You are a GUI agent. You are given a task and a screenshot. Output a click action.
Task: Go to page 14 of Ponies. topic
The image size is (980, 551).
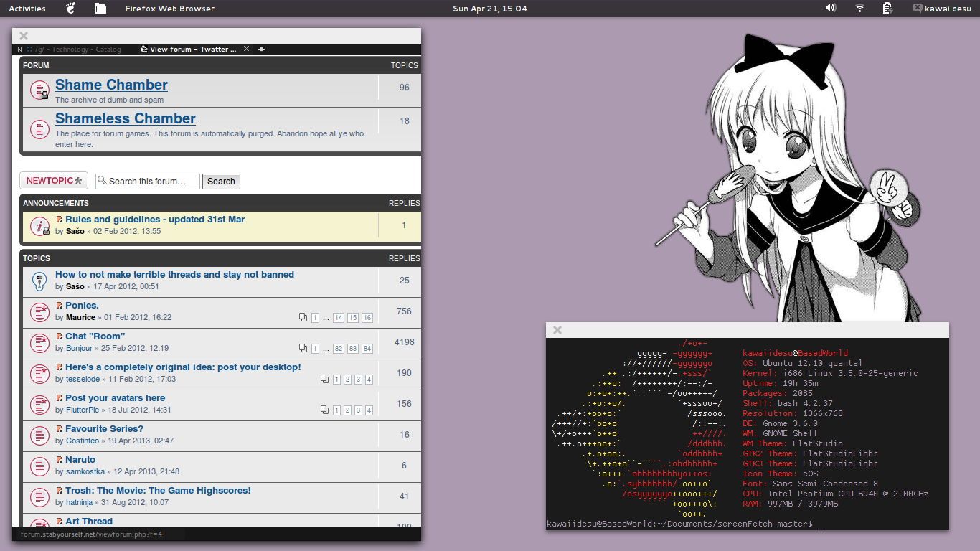[x=339, y=318]
